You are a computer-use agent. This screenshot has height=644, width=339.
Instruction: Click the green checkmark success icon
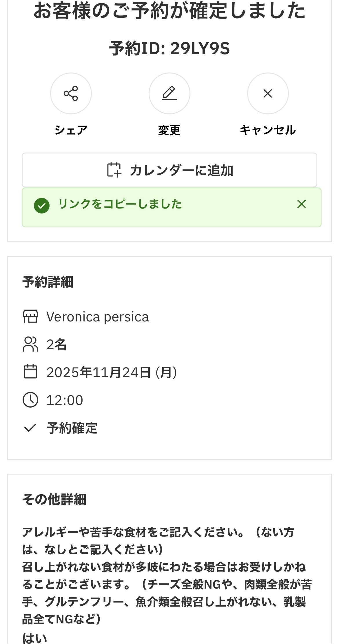42,205
